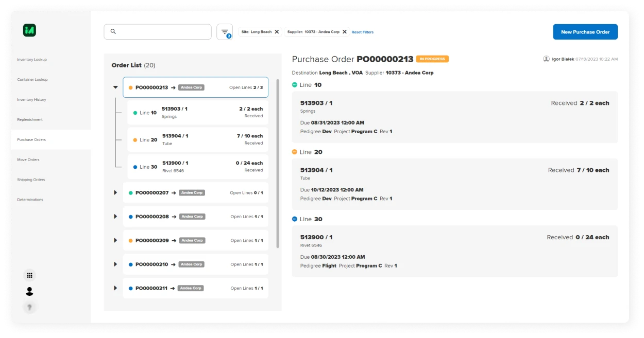
Task: Open the apps grid icon
Action: (x=29, y=275)
